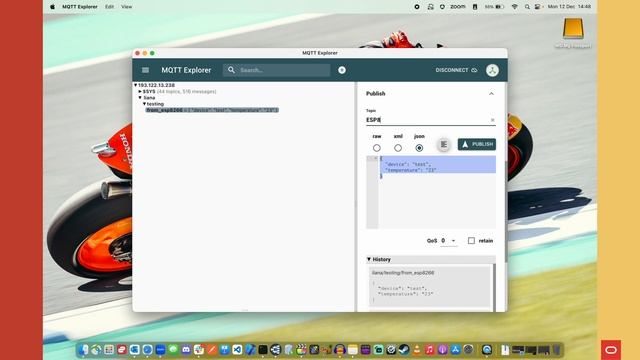This screenshot has width=640, height=360.
Task: Open the connection avatar icon at top right
Action: tap(492, 70)
